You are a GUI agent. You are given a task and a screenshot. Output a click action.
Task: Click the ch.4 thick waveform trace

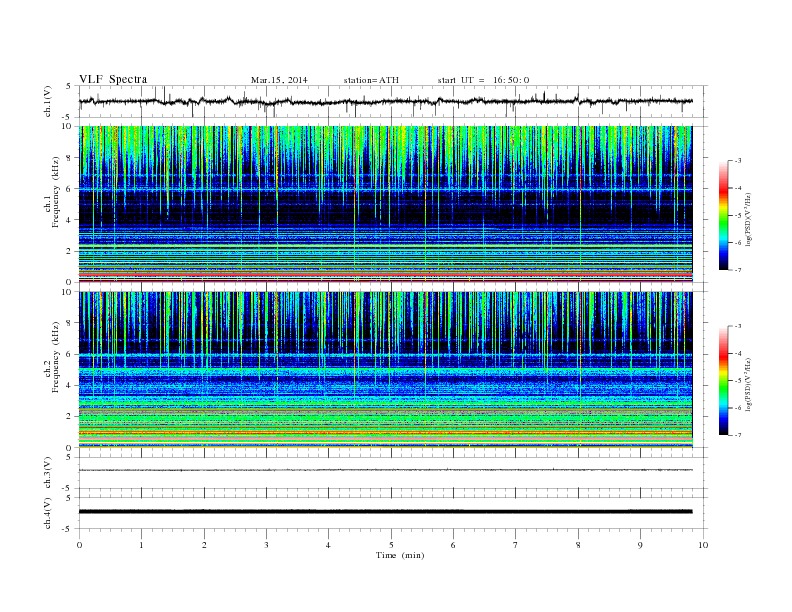385,512
